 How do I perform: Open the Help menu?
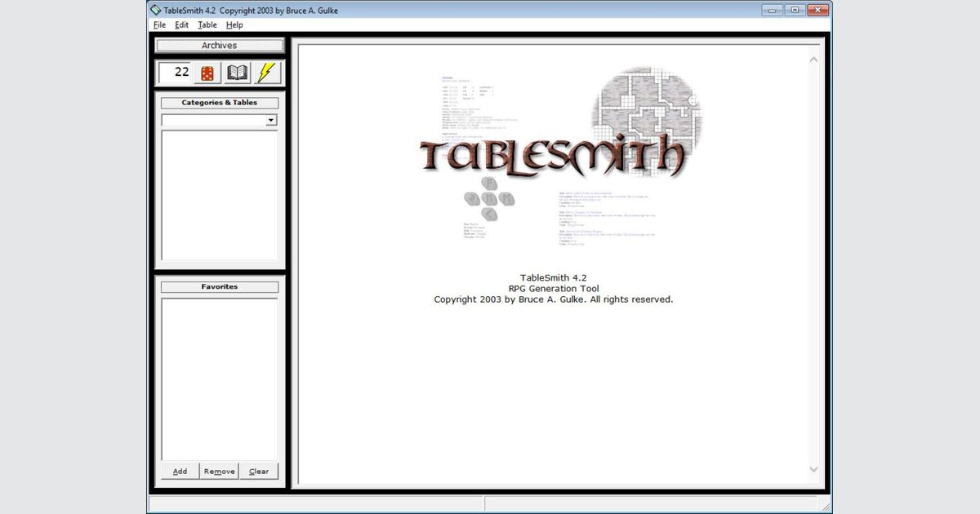coord(234,24)
